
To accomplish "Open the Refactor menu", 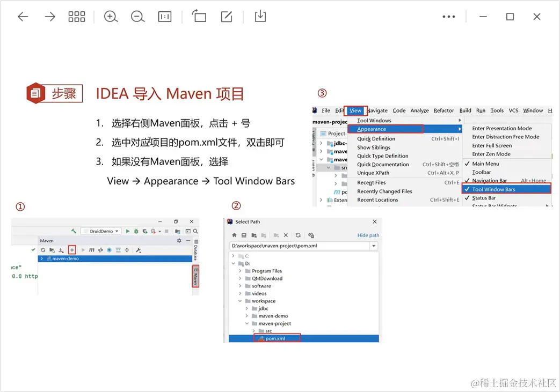I will pyautogui.click(x=444, y=110).
